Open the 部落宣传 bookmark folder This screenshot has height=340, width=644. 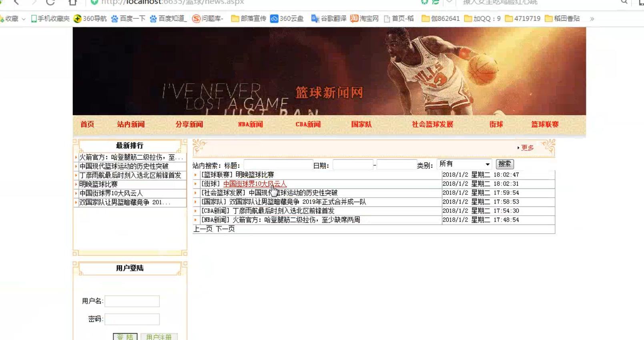click(249, 18)
